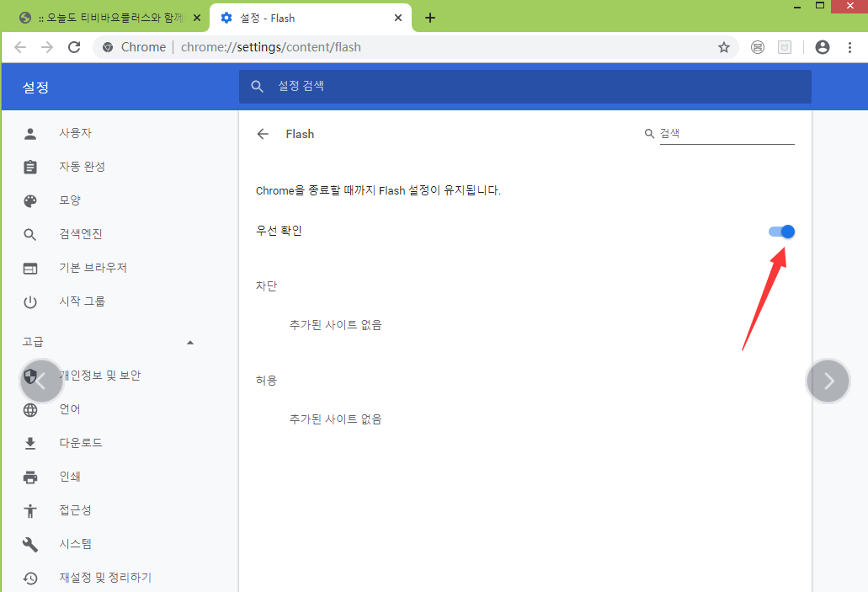Collapse the 고급 section arrow
The width and height of the screenshot is (868, 592).
click(190, 342)
